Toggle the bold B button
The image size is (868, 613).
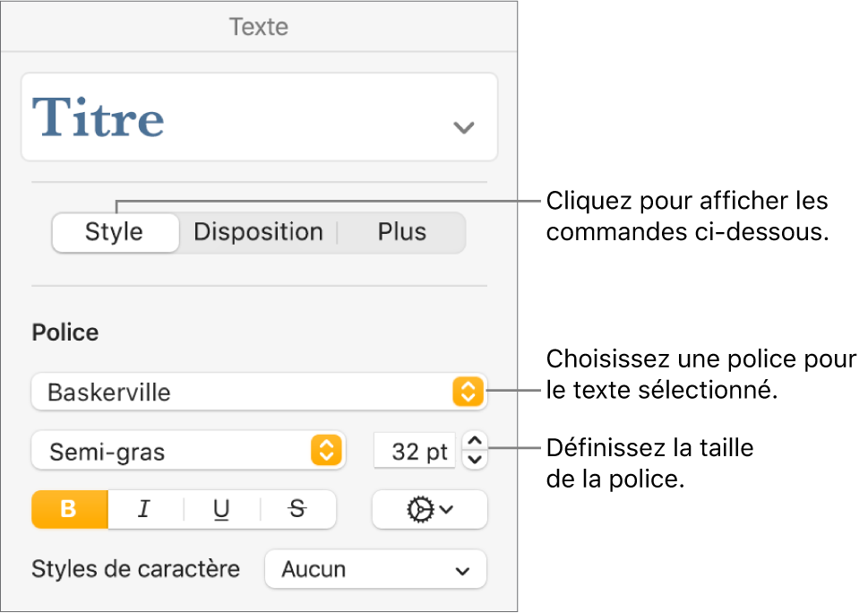[69, 509]
